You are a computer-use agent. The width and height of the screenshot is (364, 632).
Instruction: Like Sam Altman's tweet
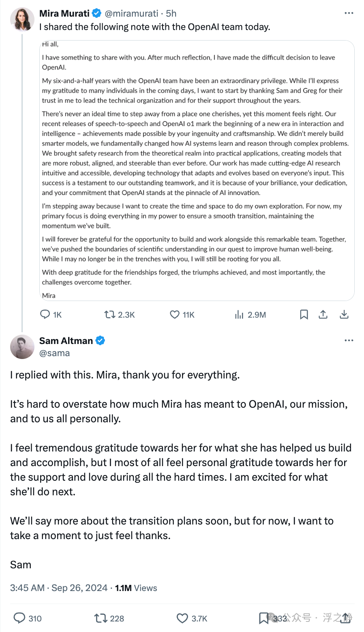182,618
